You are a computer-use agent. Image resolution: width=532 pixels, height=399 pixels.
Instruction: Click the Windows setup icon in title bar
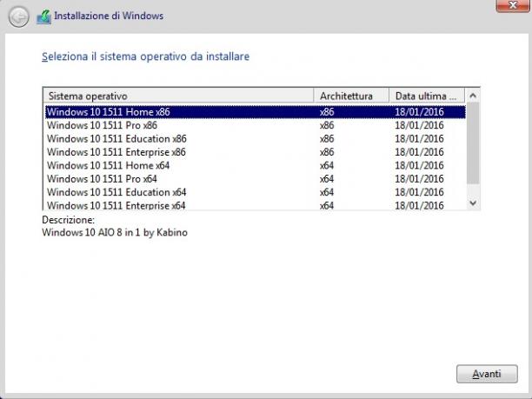tap(43, 17)
